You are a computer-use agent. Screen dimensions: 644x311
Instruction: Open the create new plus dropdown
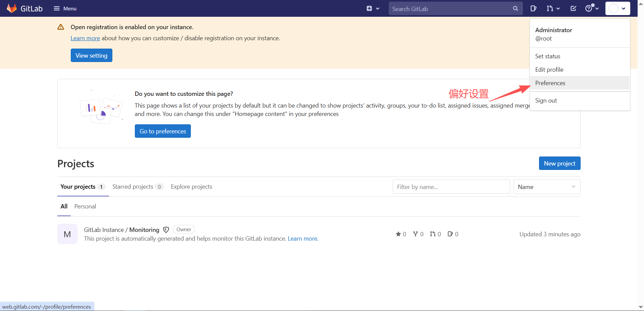pos(373,8)
